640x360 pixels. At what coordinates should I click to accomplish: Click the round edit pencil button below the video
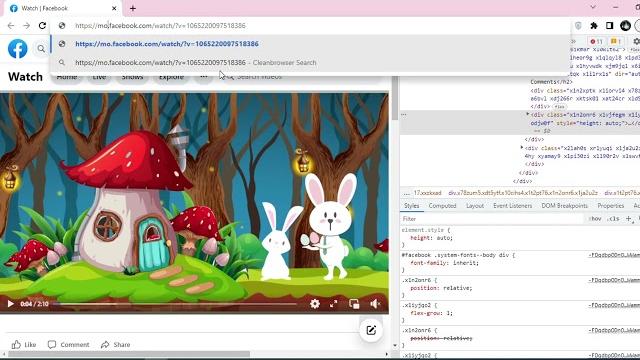[371, 330]
